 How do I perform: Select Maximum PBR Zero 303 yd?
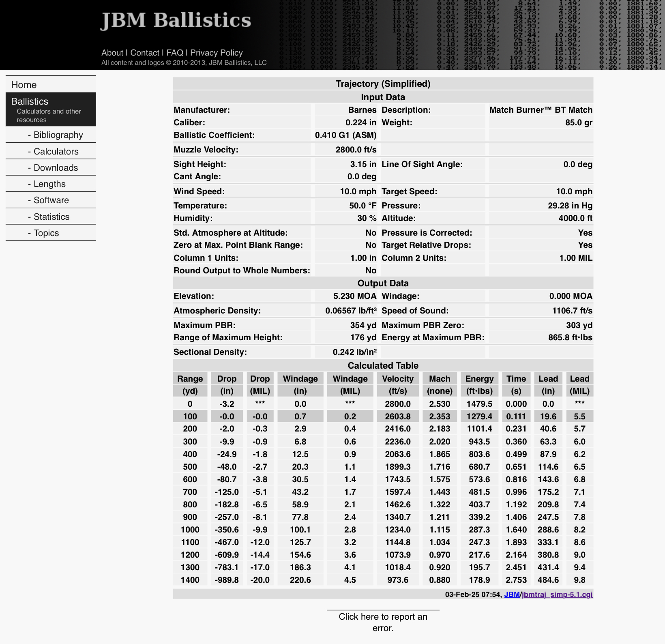point(579,325)
